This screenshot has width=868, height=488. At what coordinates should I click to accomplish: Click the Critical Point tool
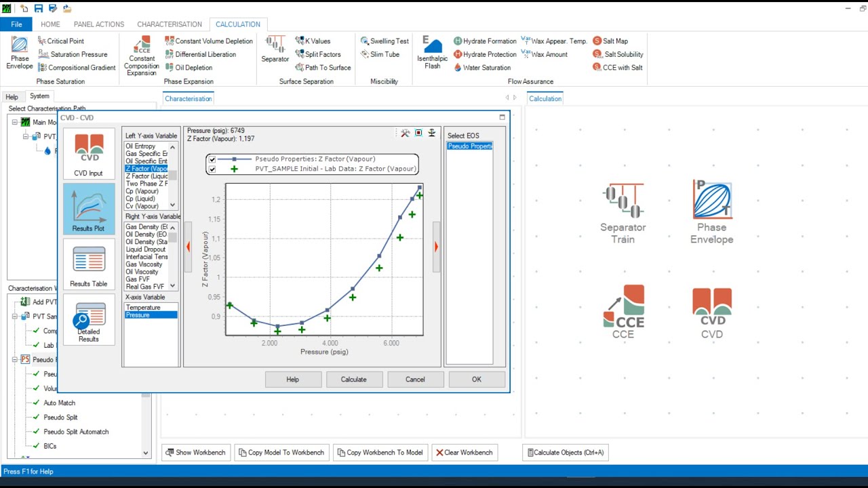pyautogui.click(x=61, y=41)
